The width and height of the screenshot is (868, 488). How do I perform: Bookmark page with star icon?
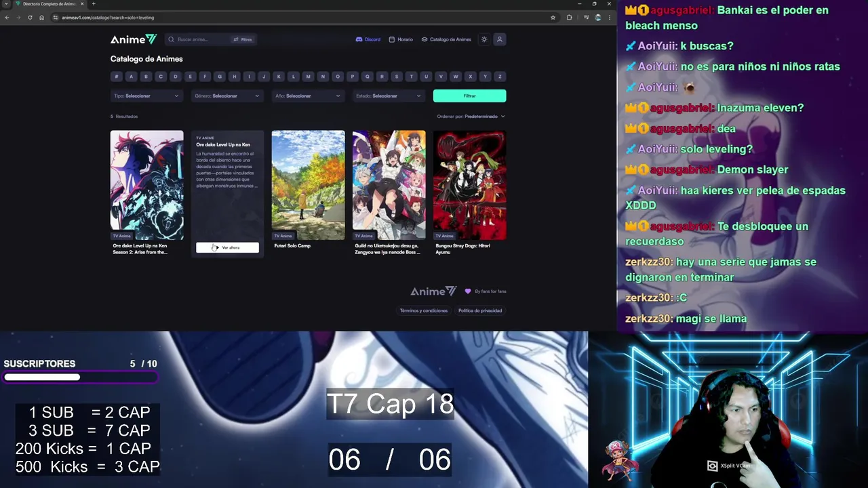pos(553,18)
